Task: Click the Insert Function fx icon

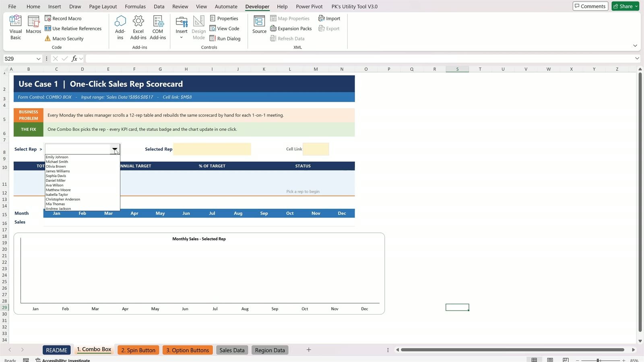Action: [x=74, y=59]
